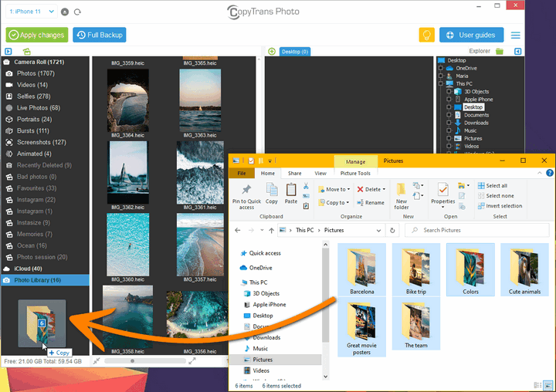The width and height of the screenshot is (556, 392).
Task: Click the eject device icon next to iPhone 11
Action: [65, 12]
